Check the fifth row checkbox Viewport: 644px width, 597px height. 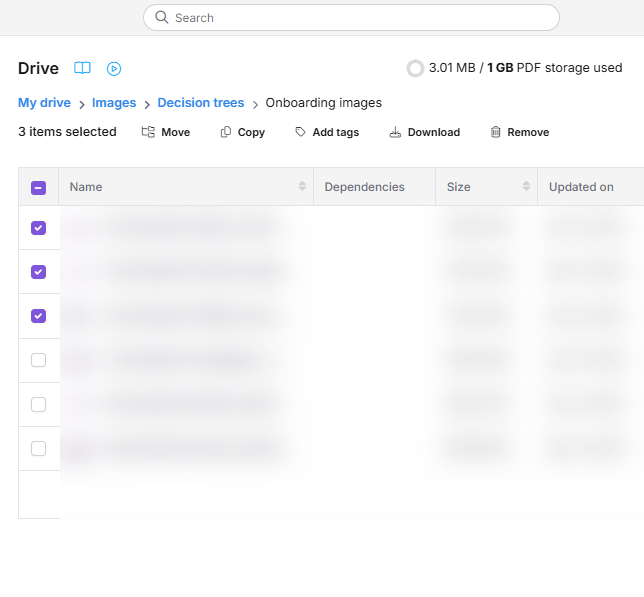click(x=39, y=404)
